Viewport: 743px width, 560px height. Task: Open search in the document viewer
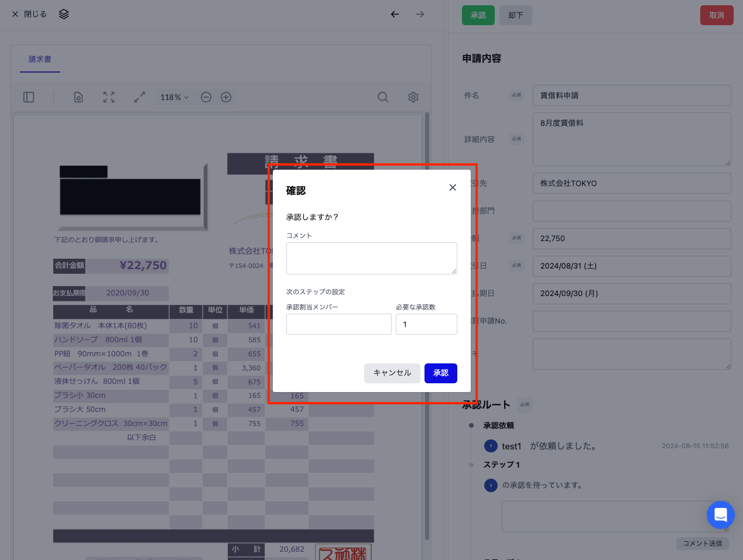coord(383,97)
